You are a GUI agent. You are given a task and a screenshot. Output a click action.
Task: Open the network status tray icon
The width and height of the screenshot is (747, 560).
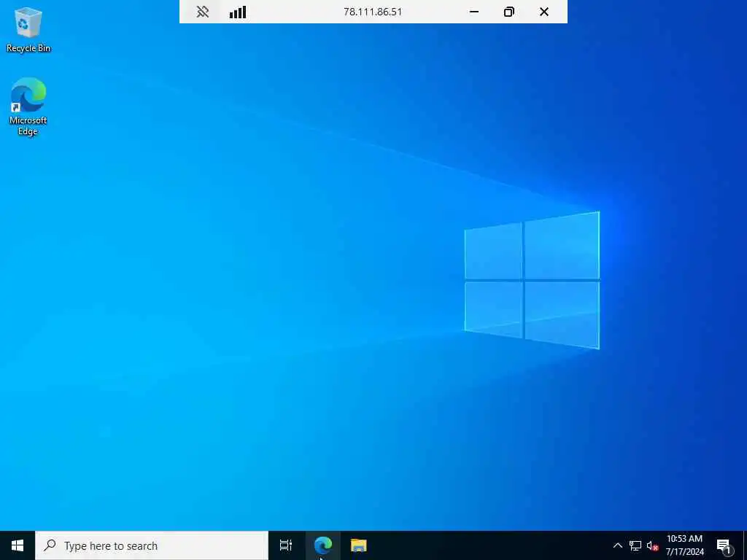tap(635, 545)
